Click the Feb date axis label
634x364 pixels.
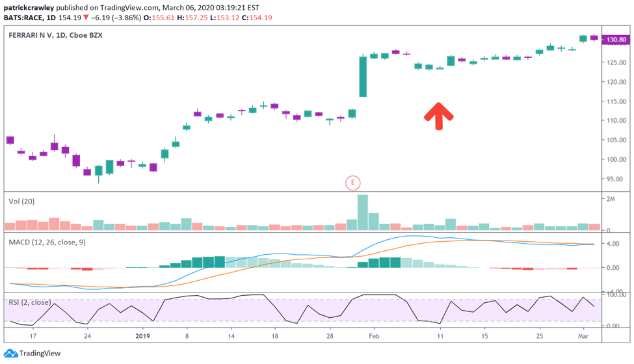[374, 336]
